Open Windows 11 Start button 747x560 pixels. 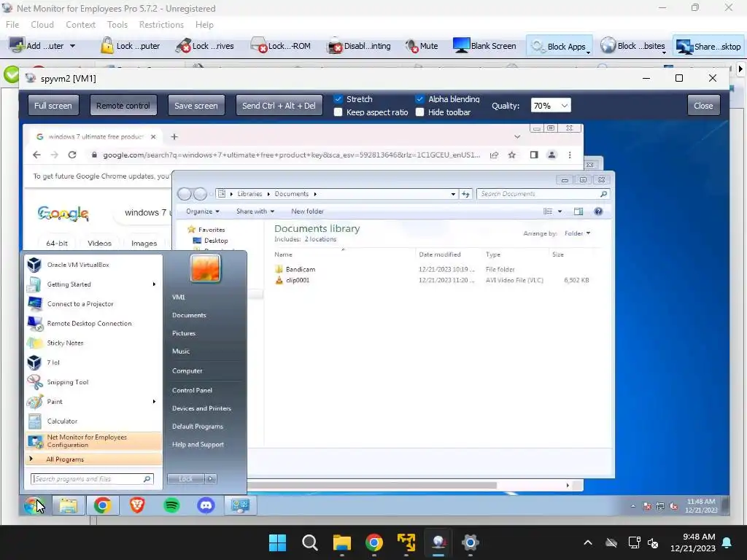277,542
